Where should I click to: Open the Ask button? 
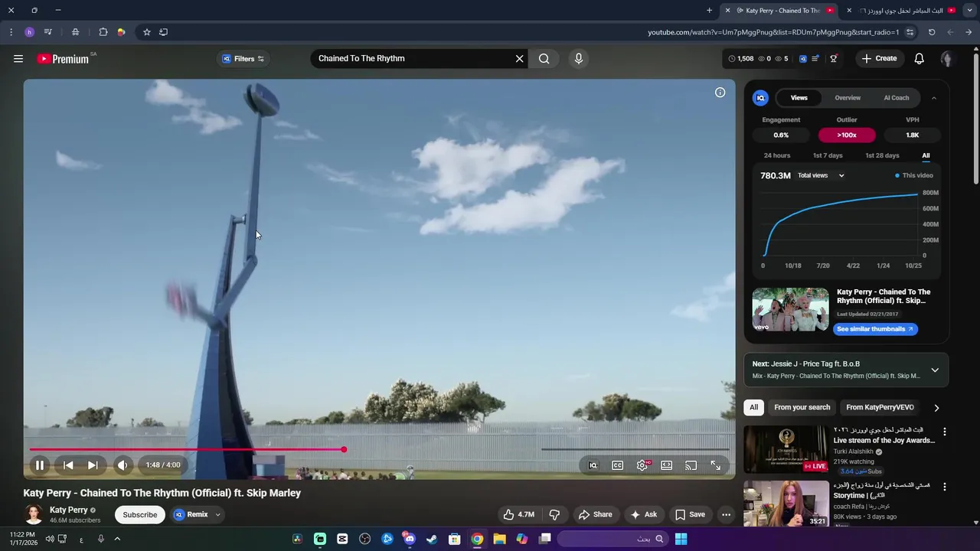coord(643,514)
